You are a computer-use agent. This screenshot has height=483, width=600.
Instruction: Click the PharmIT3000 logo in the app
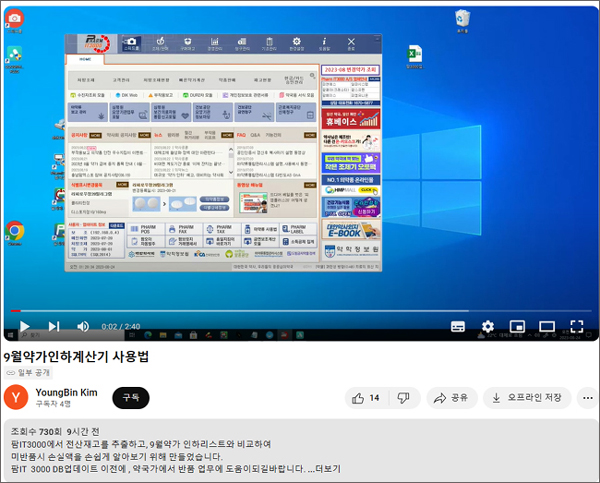point(96,43)
